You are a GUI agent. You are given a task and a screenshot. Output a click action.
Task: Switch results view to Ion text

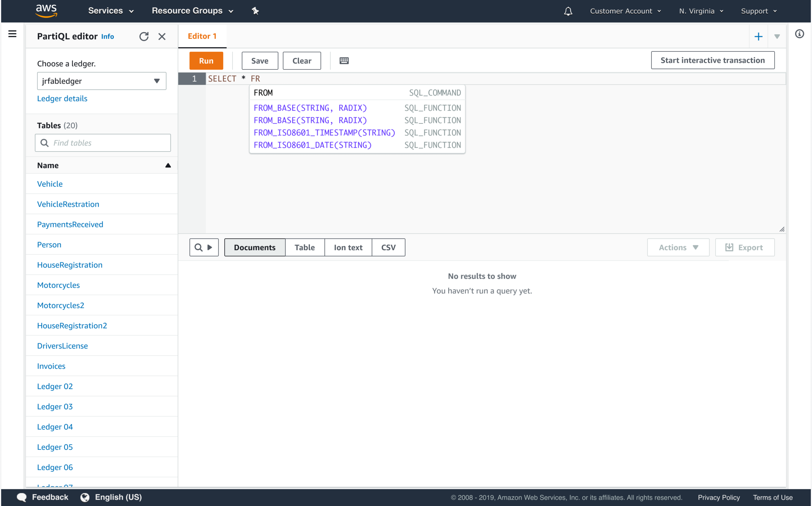click(x=348, y=247)
